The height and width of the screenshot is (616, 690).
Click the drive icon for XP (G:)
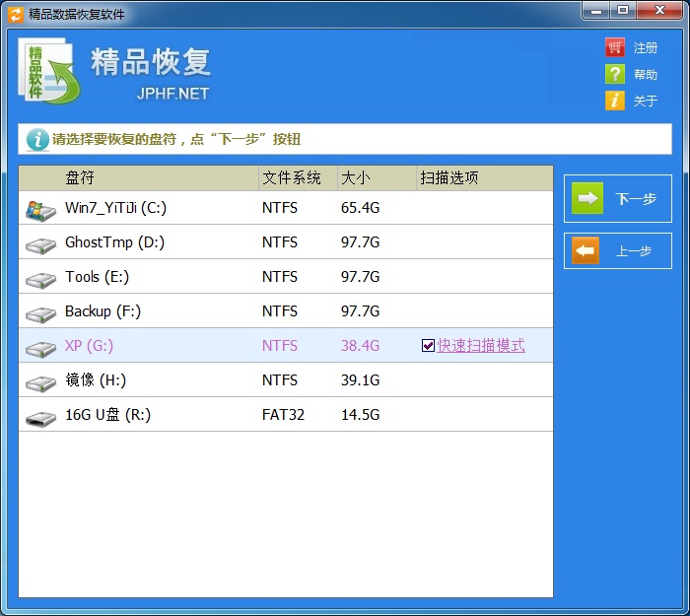click(40, 349)
